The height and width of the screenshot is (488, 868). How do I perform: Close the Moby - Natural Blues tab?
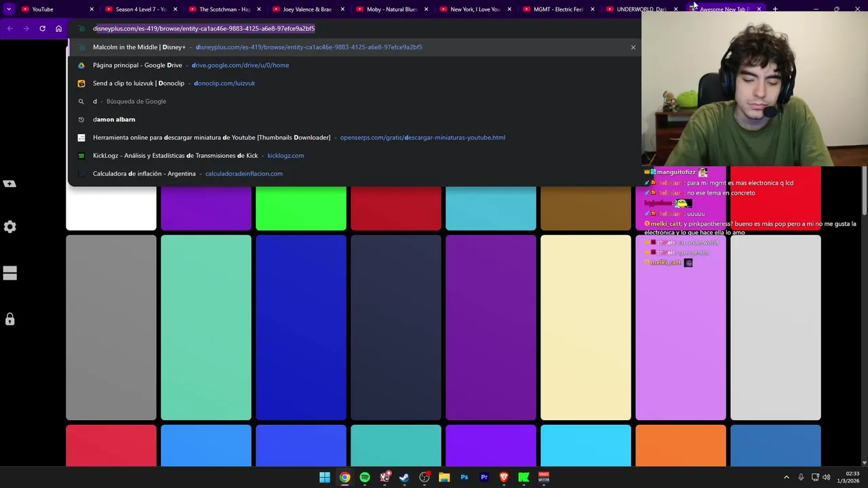[426, 9]
